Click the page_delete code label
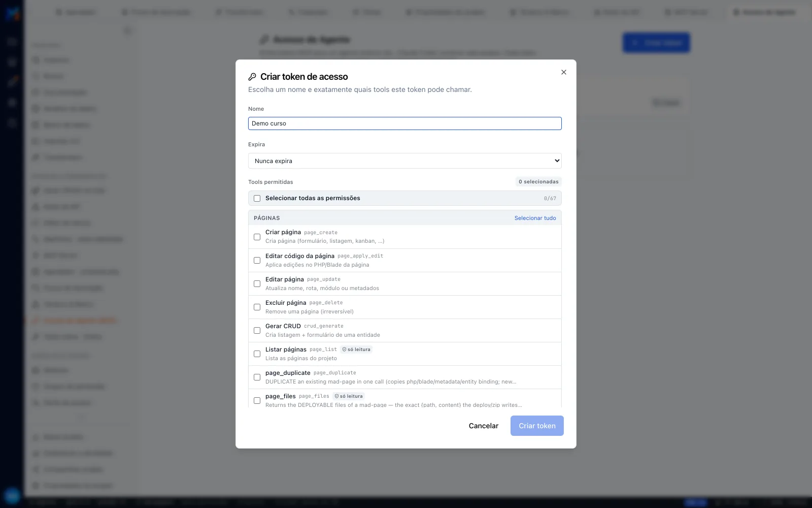The width and height of the screenshot is (812, 508). [326, 303]
